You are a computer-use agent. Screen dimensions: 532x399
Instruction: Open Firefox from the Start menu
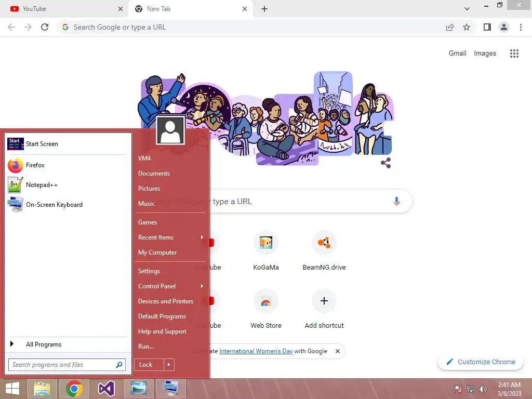point(67,165)
